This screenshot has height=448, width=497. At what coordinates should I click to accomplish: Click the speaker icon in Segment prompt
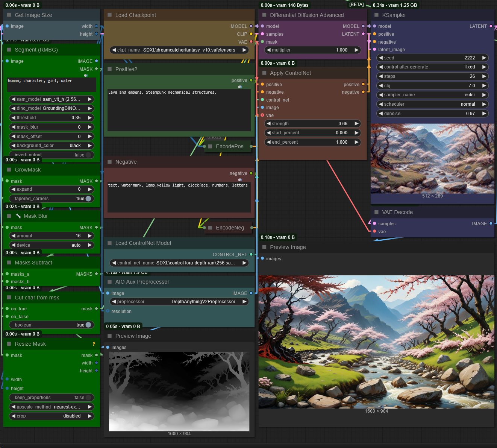click(x=86, y=76)
